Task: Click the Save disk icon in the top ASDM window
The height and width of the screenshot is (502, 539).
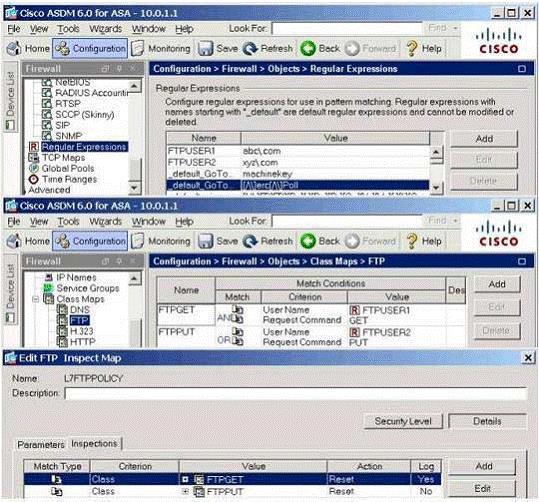Action: [206, 48]
